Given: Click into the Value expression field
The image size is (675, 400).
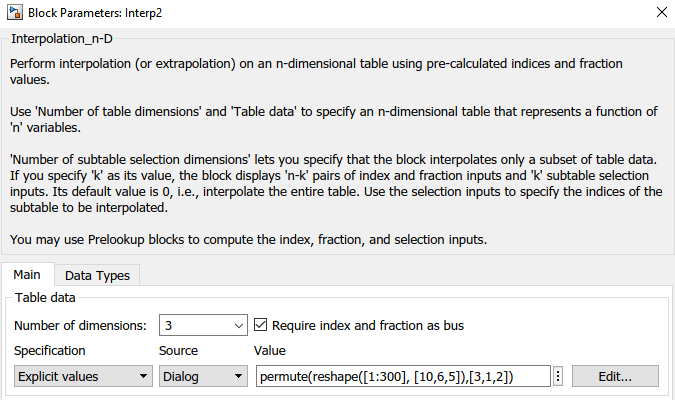Looking at the screenshot, I should [x=402, y=376].
